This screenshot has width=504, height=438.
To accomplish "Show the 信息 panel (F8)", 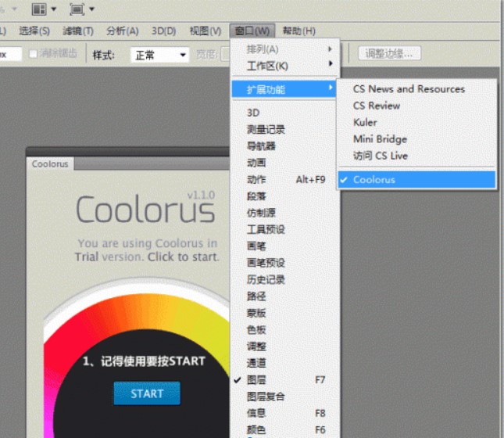I will pyautogui.click(x=285, y=413).
